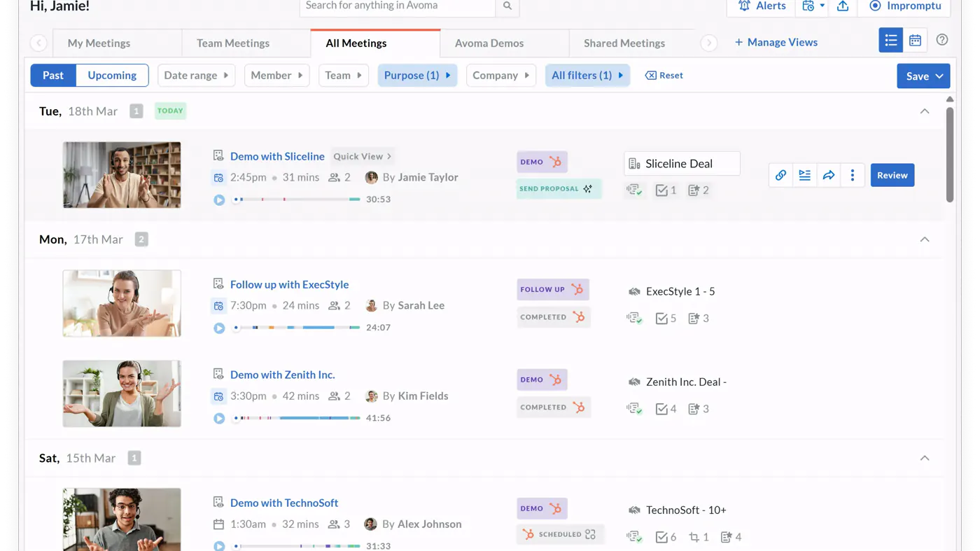The image size is (980, 551).
Task: Share the Demo with Sliceline meeting
Action: tap(829, 175)
